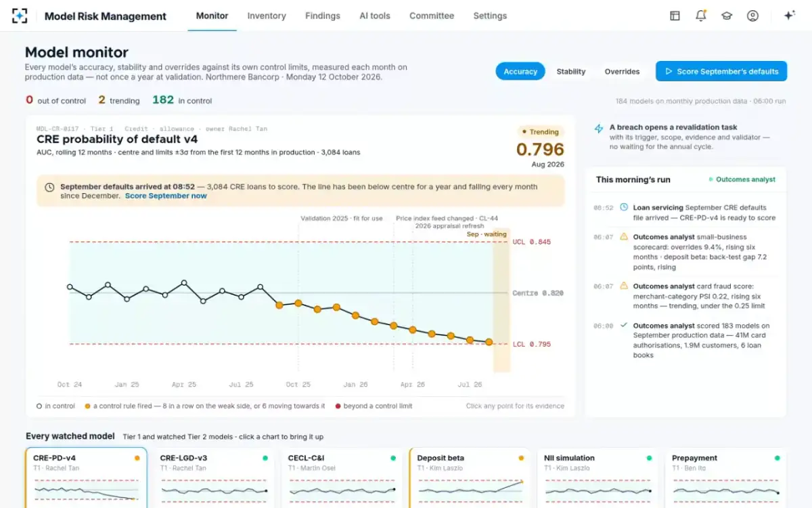Screen dimensions: 812x508
Task: Filter by 2 trending models
Action: click(119, 100)
